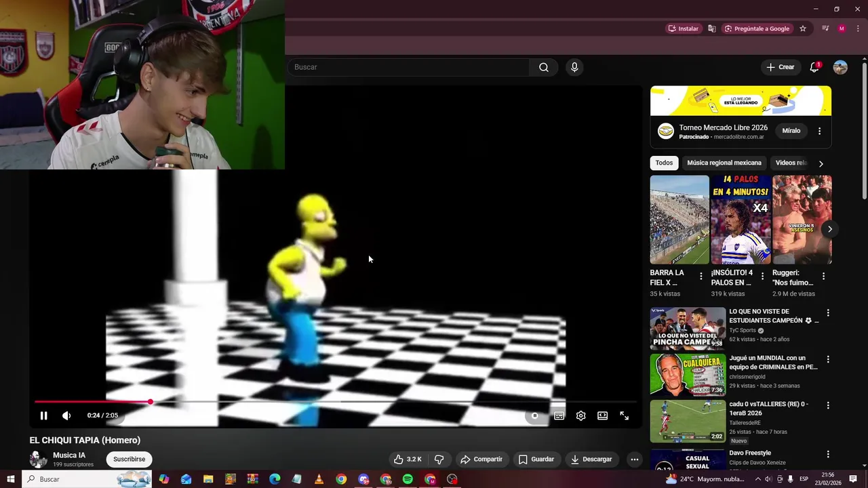Screen dimensions: 868x488
Task: Show more filter chips with right arrow
Action: tap(821, 163)
